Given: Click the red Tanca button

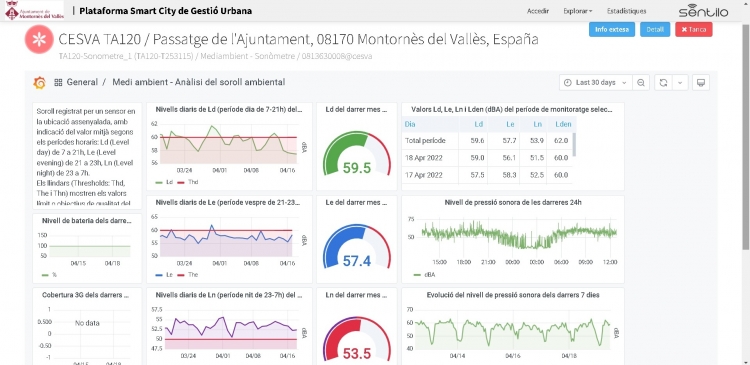Looking at the screenshot, I should [694, 29].
